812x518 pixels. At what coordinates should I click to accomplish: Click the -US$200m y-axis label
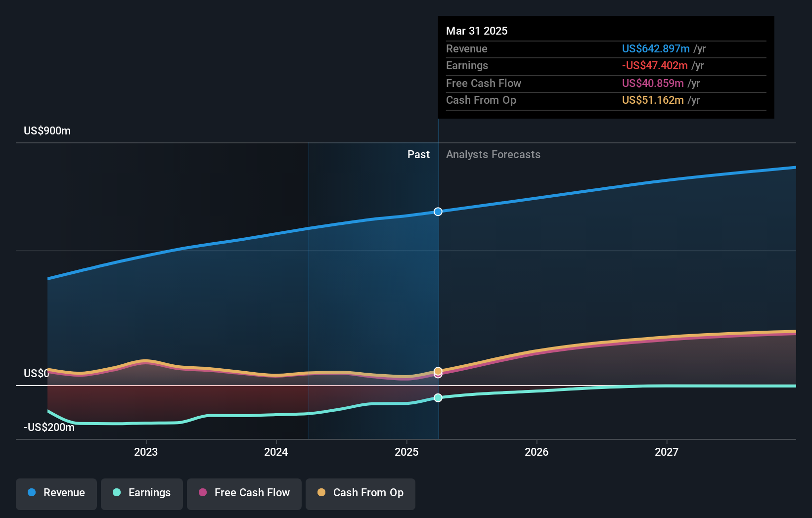[x=49, y=427]
